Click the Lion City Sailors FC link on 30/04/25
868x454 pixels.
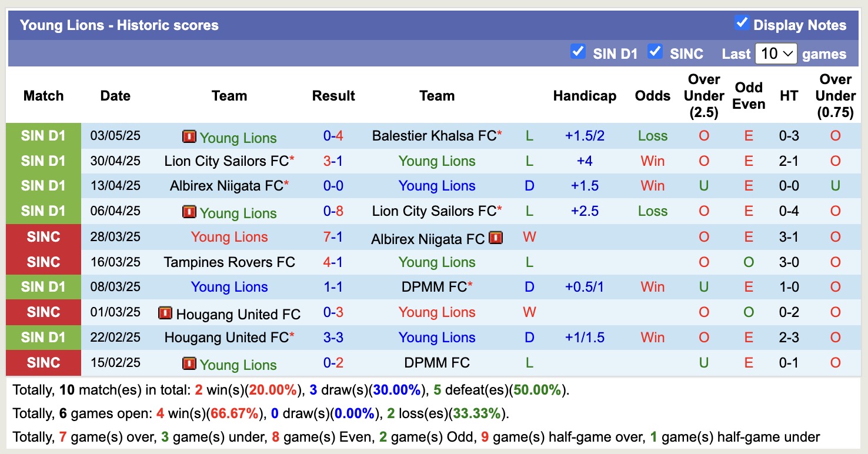229,161
